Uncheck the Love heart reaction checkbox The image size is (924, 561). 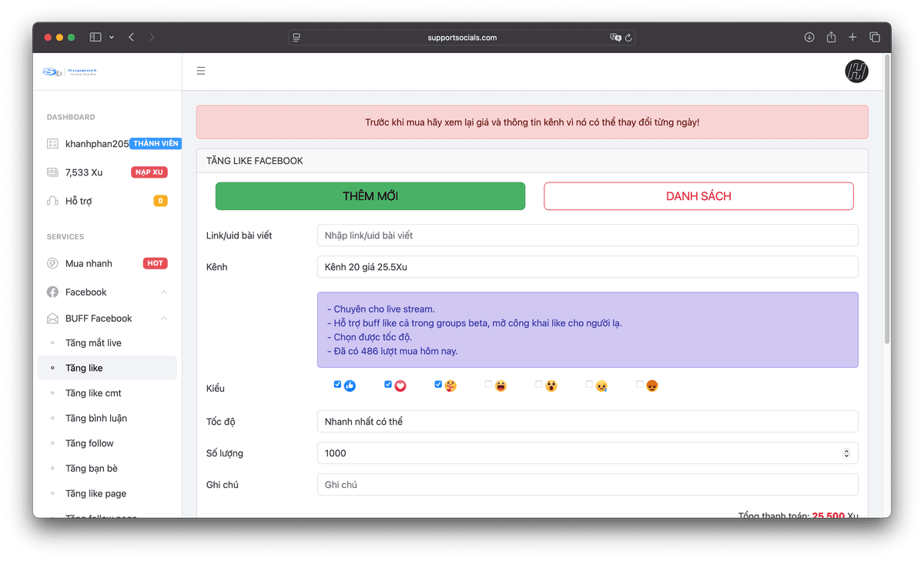coord(388,385)
